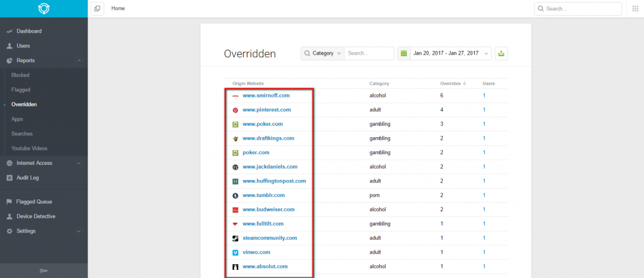
Task: Expand the Internet Access section chevron
Action: point(79,164)
